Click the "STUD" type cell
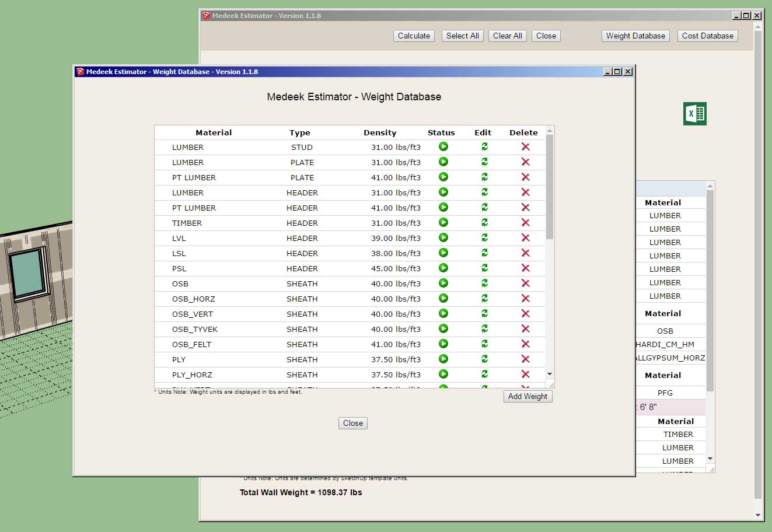This screenshot has height=532, width=772. 302,148
